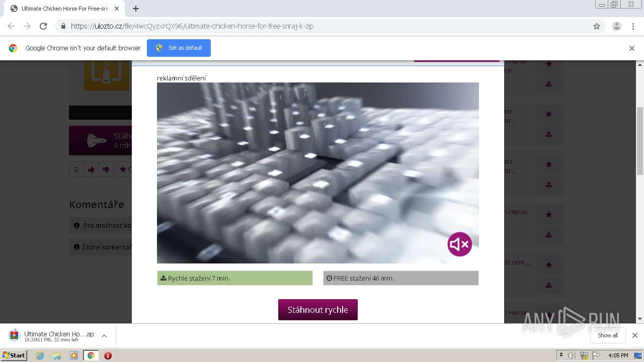Launch Internet Explorer from taskbar
Image resolution: width=644 pixels, height=362 pixels.
coord(40,355)
